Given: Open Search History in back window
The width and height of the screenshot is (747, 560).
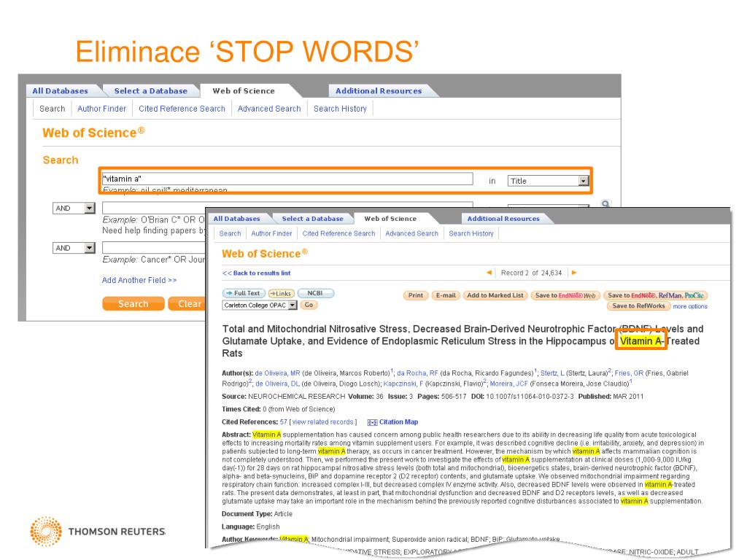Looking at the screenshot, I should click(340, 109).
